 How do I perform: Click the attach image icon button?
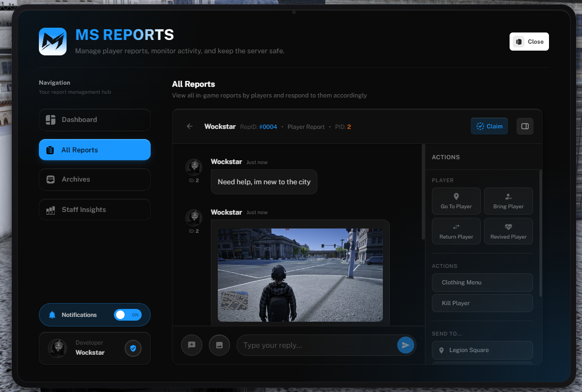[x=219, y=345]
